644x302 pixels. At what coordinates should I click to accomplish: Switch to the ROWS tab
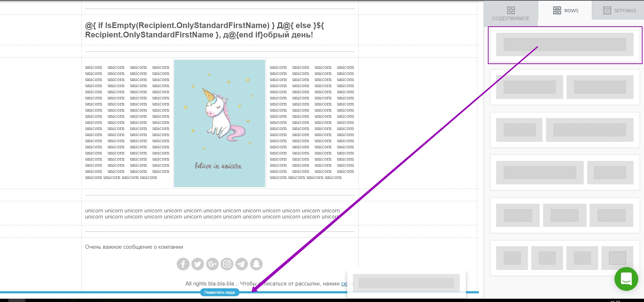click(x=565, y=10)
